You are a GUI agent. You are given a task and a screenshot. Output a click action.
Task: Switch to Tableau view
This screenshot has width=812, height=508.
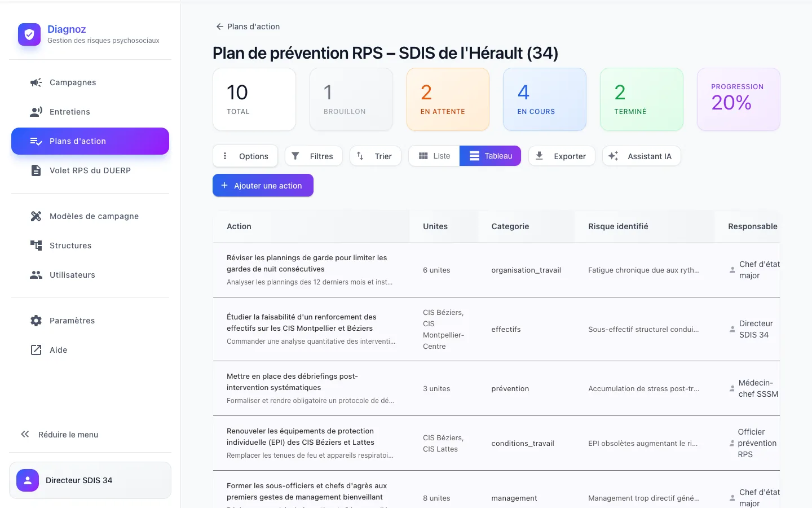tap(490, 156)
